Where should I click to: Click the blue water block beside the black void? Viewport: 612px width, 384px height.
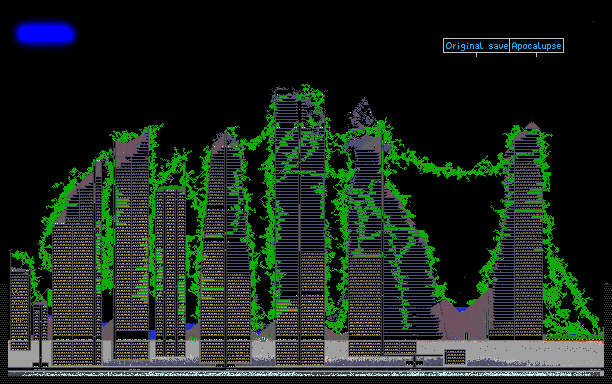click(x=152, y=335)
